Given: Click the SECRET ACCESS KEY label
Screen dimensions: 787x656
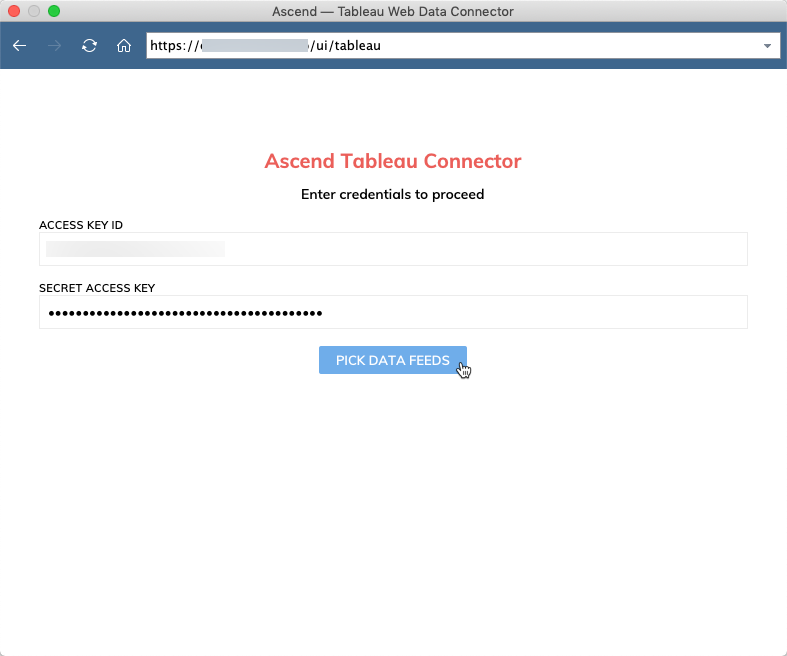Looking at the screenshot, I should click(97, 288).
